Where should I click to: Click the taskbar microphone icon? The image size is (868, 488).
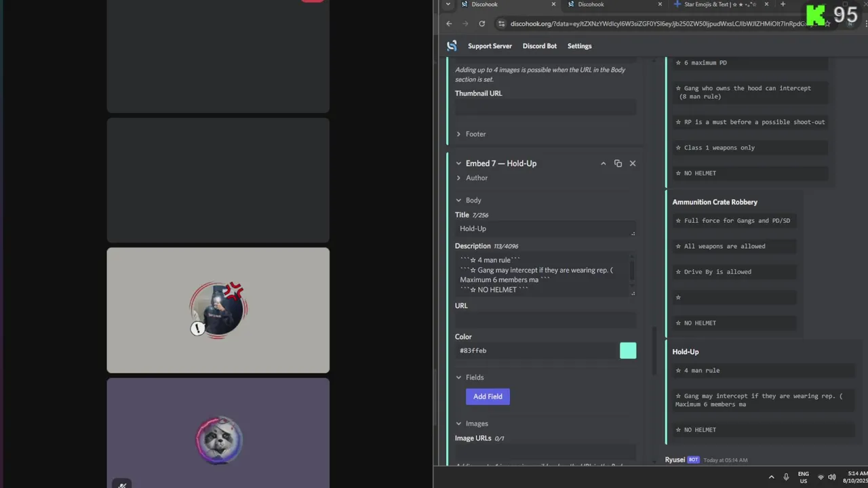(x=786, y=477)
